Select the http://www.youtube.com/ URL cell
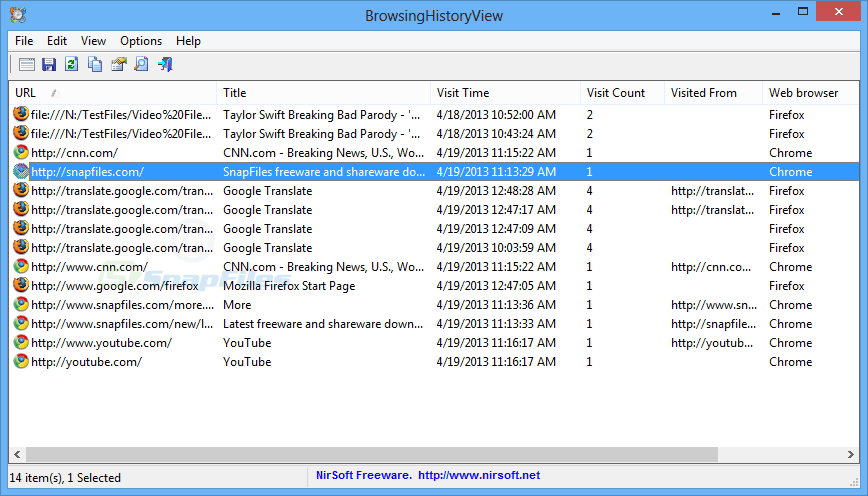 tap(101, 343)
